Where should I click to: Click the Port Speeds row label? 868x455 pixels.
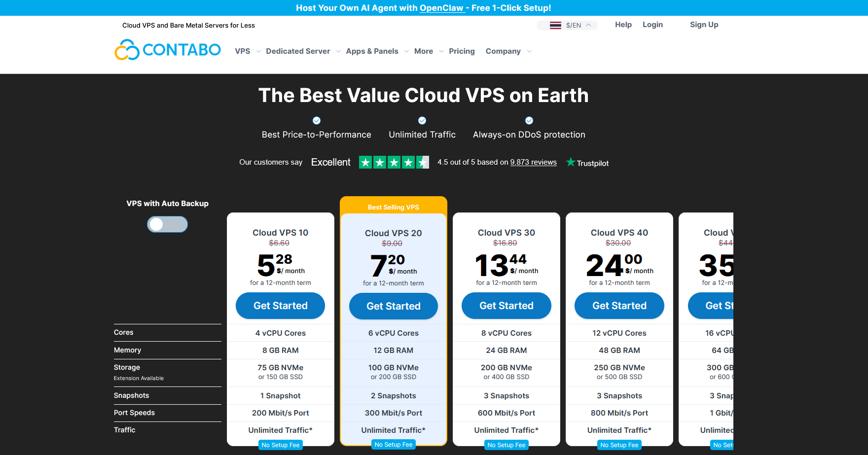tap(134, 413)
